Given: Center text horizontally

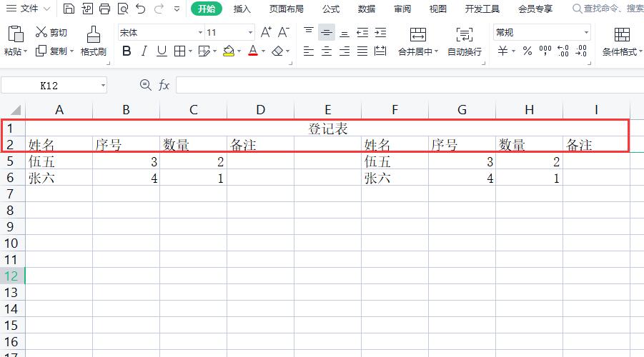Looking at the screenshot, I should click(x=327, y=51).
